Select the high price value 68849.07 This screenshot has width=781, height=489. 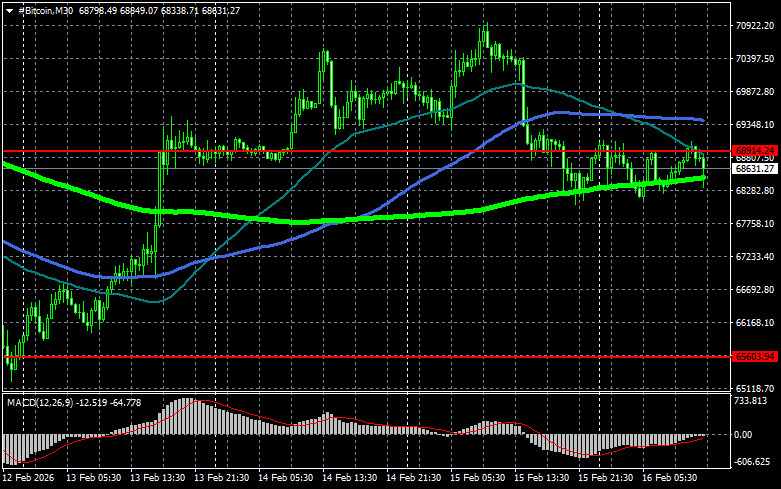(x=139, y=10)
